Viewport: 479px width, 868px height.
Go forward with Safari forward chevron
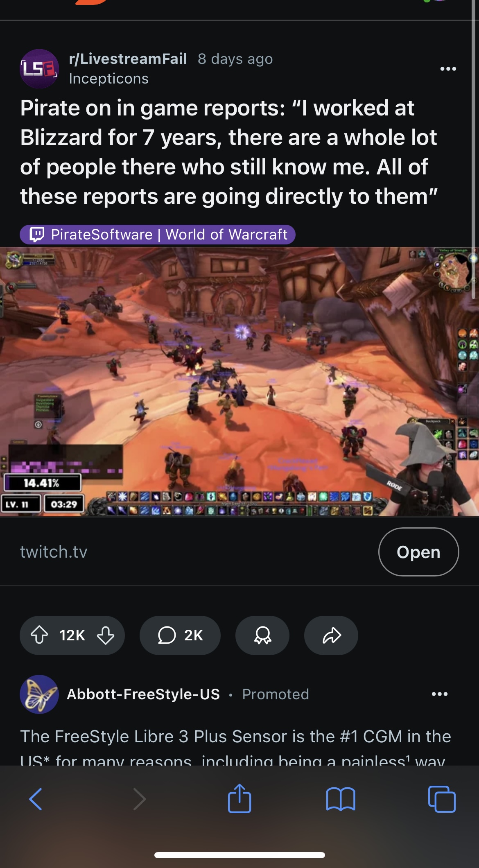pos(139,799)
